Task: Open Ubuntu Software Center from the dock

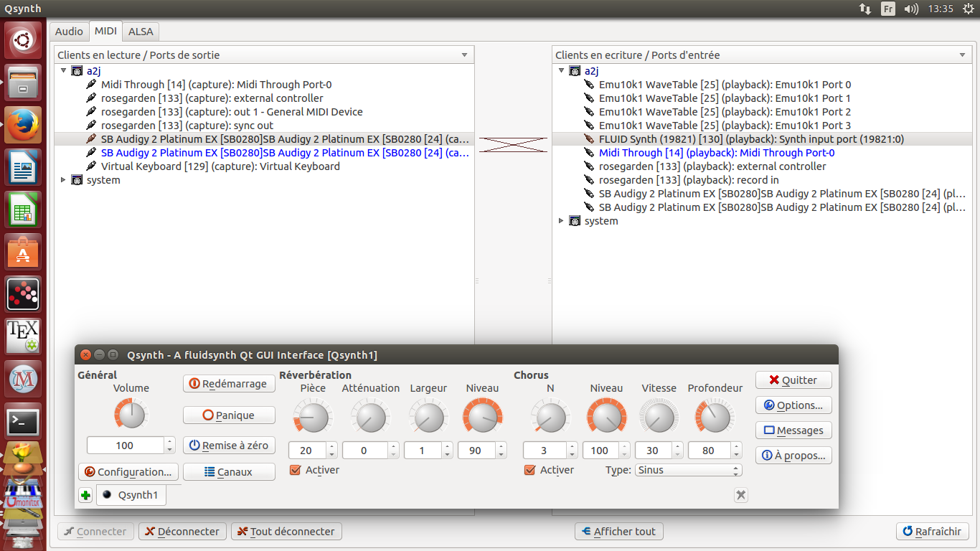Action: pyautogui.click(x=23, y=252)
